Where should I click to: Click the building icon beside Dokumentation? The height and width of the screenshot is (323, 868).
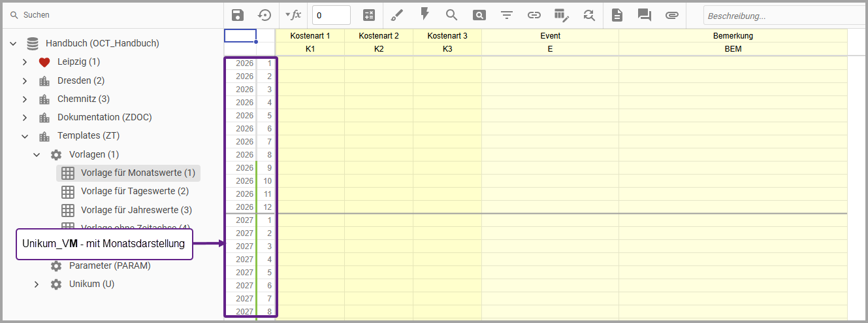click(x=44, y=118)
